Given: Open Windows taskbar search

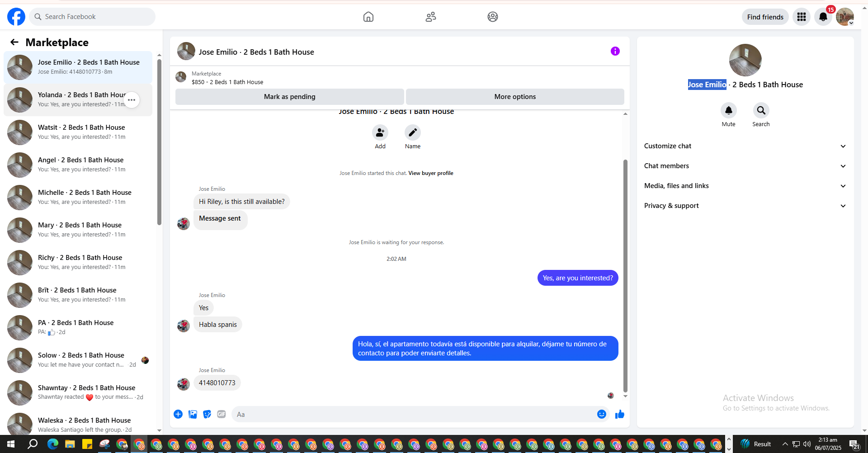Looking at the screenshot, I should (x=33, y=444).
